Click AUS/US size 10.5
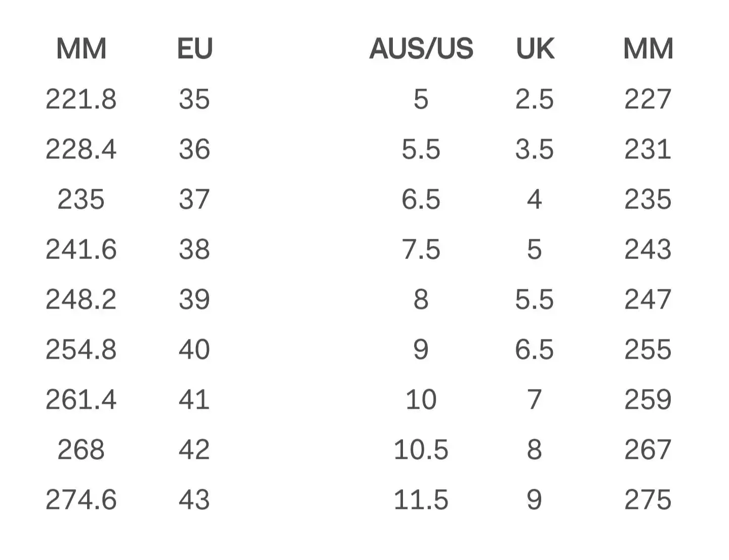The image size is (729, 560). click(421, 450)
